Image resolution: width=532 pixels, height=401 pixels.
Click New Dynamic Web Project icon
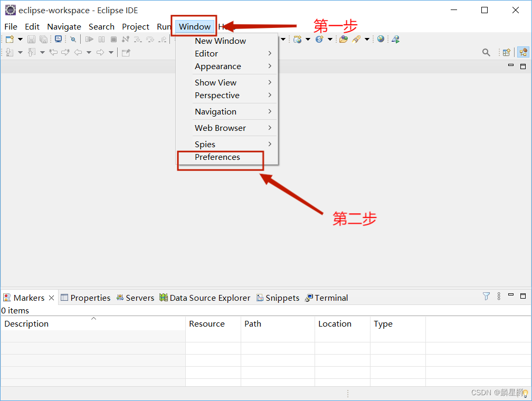pos(297,40)
